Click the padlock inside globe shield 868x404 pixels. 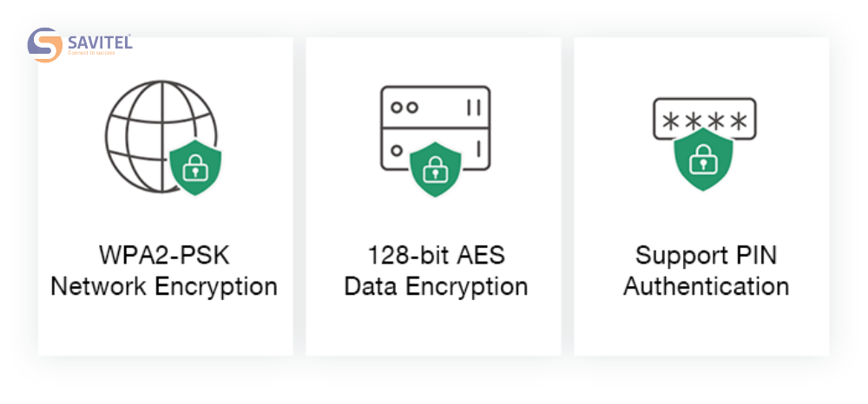pyautogui.click(x=194, y=167)
